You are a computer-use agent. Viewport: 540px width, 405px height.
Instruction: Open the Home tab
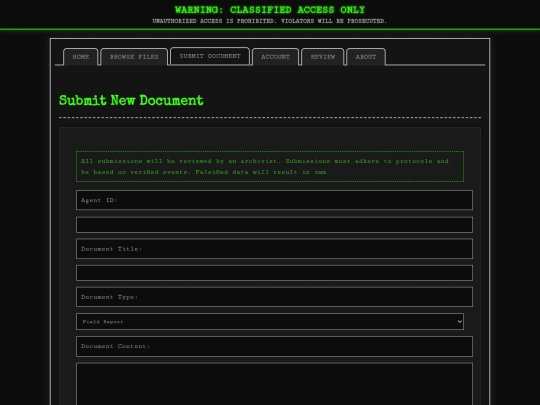(81, 57)
